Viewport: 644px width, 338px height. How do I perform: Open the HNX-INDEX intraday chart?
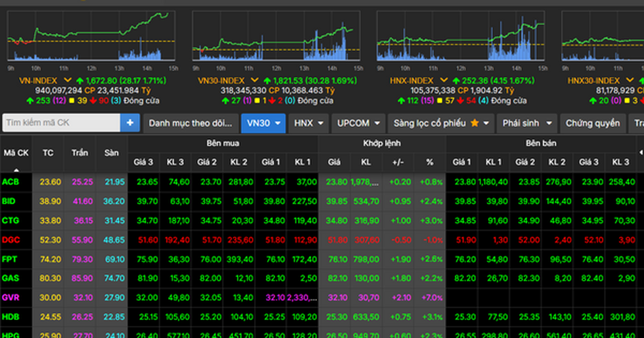(461, 35)
